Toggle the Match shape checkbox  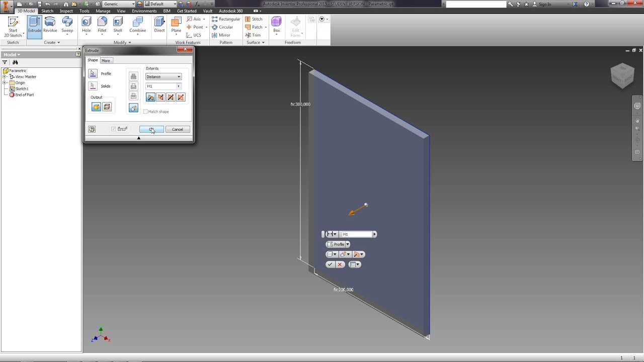pos(145,112)
